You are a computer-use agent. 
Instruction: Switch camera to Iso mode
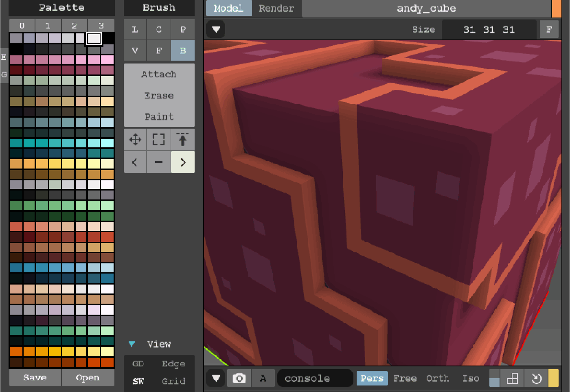click(471, 378)
